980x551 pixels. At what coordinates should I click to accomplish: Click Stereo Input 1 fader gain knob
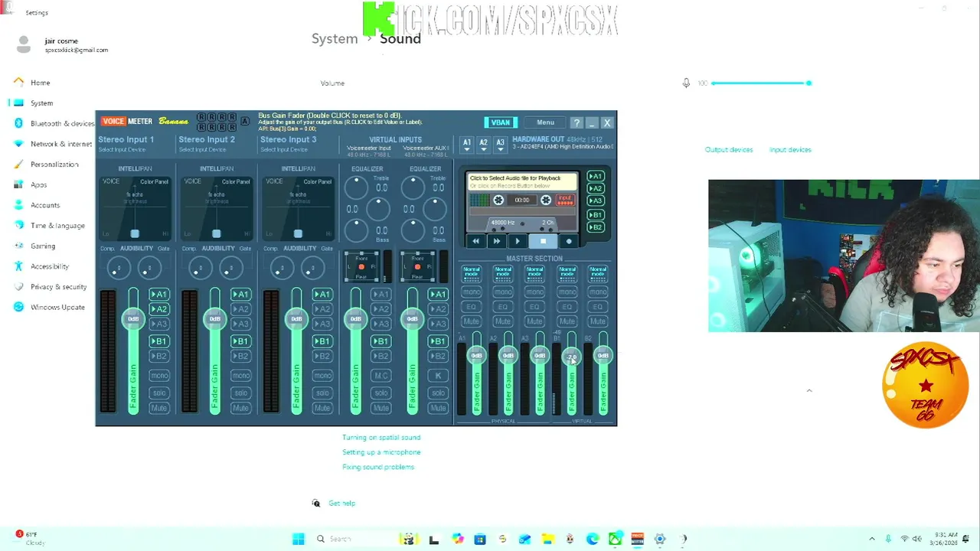pos(133,319)
